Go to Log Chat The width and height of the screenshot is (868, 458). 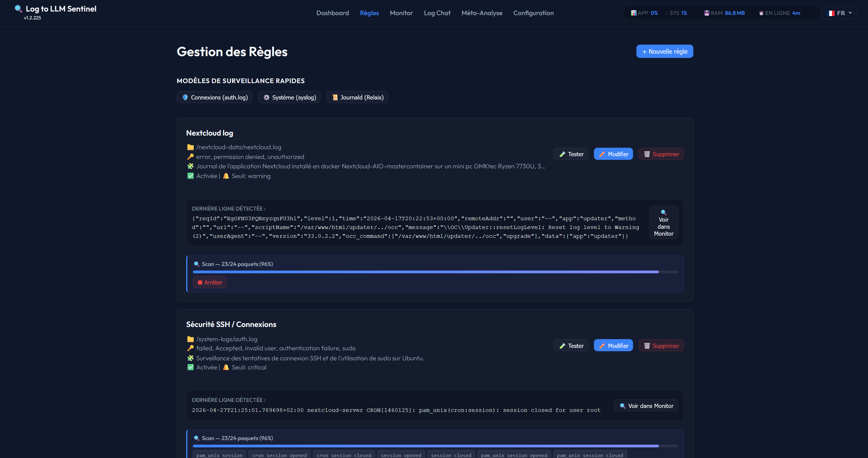click(x=437, y=13)
